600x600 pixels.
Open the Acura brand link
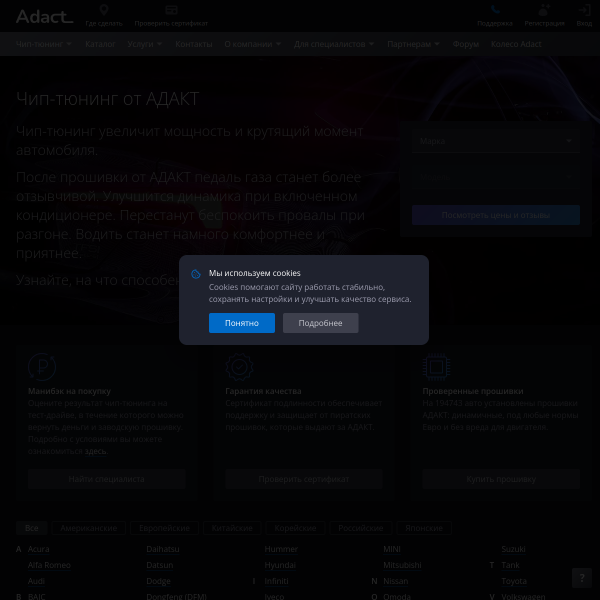click(x=38, y=549)
